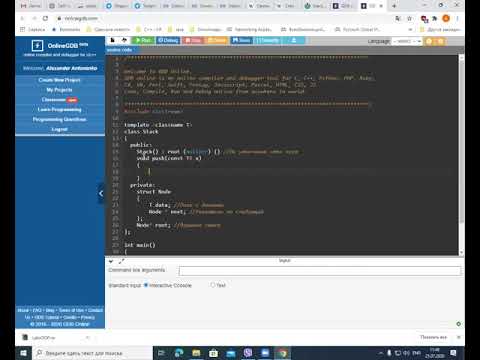This screenshot has height=360, width=480.
Task: Start the Debug session
Action: click(x=168, y=40)
